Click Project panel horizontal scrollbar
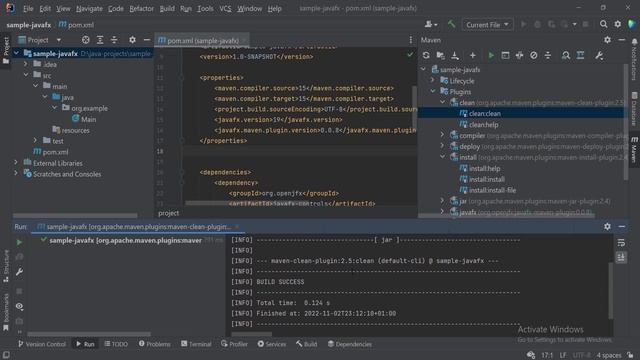Viewport: 640px width, 360px height. click(75, 216)
